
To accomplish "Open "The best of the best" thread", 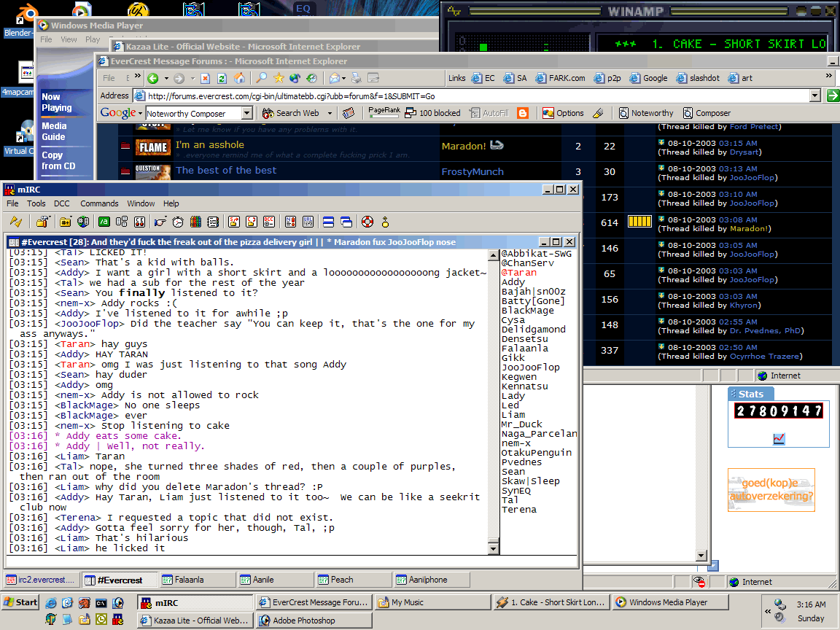I will pos(226,171).
